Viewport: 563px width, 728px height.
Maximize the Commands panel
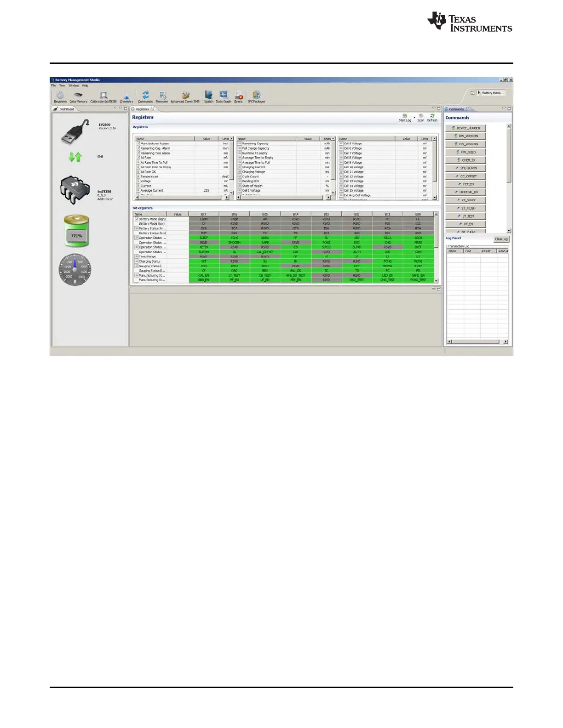[509, 108]
